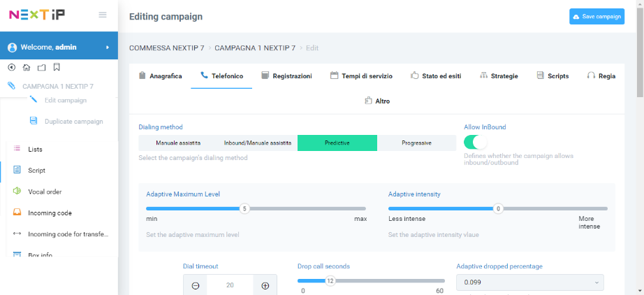Toggle the Allow InBound switch
The width and height of the screenshot is (644, 295).
475,142
